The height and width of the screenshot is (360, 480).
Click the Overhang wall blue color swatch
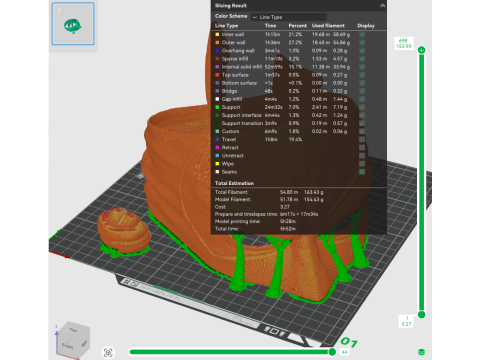coord(217,51)
